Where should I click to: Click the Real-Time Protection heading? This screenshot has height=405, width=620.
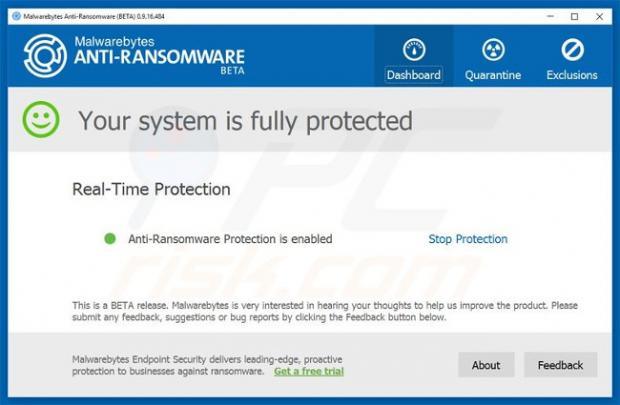click(x=151, y=189)
